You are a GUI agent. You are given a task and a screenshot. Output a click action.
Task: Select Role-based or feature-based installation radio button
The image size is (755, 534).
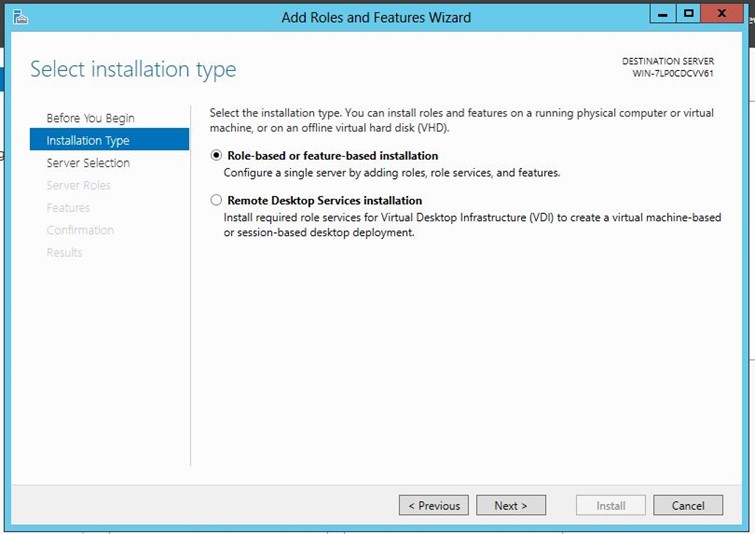coord(217,156)
